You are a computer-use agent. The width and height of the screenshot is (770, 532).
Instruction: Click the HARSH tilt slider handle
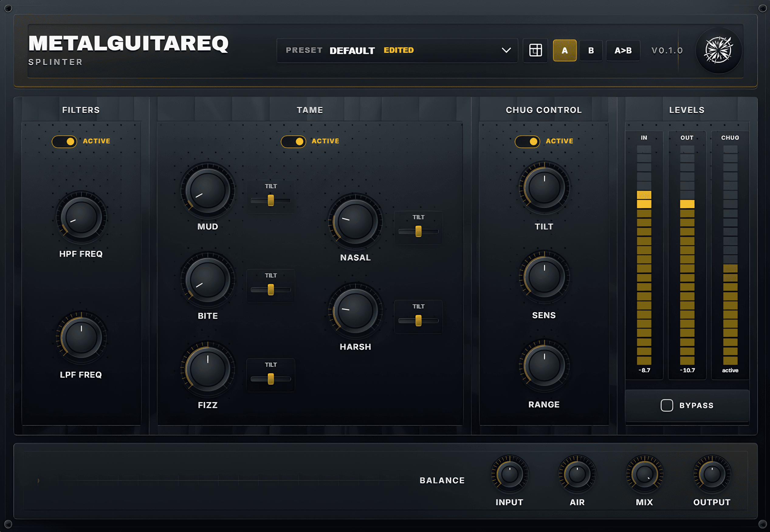point(418,320)
